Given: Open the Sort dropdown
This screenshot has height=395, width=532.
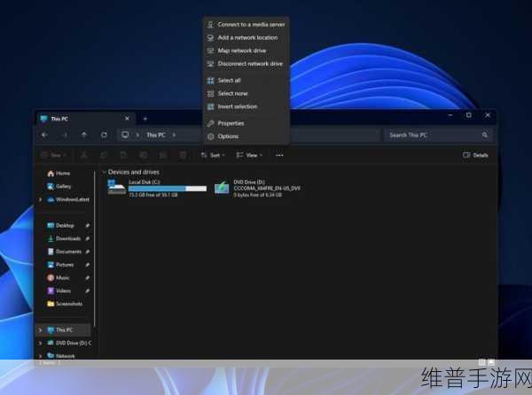Looking at the screenshot, I should [213, 155].
